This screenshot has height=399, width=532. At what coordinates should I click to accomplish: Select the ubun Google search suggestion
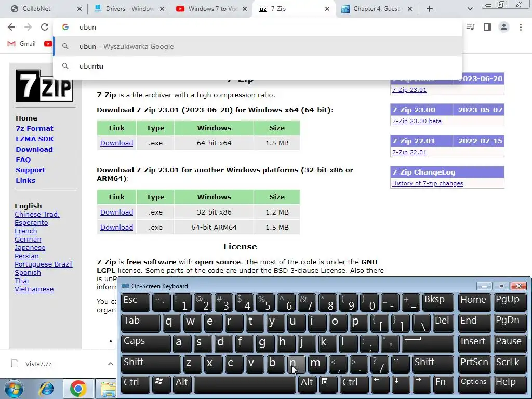click(x=258, y=46)
